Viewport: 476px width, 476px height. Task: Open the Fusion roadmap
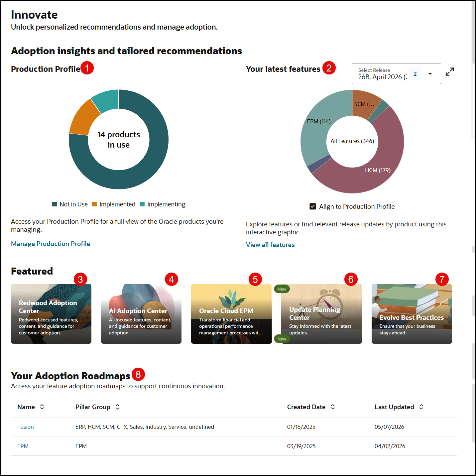(26, 427)
